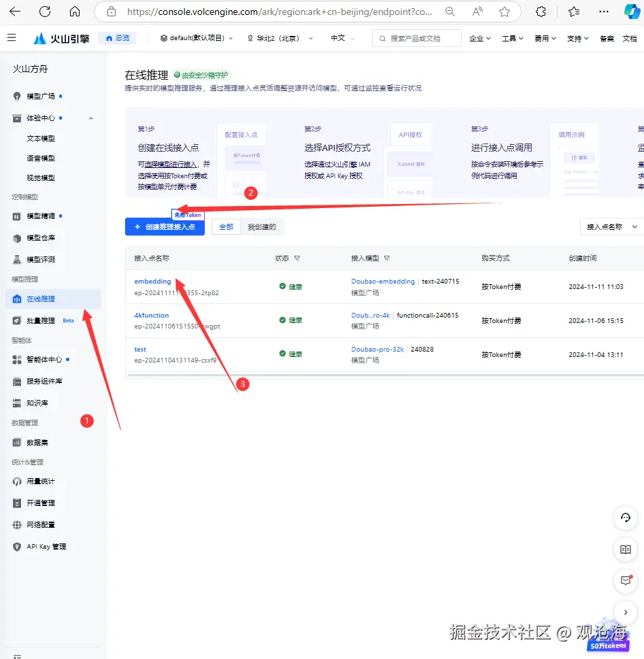The width and height of the screenshot is (644, 659).
Task: Open 网络配置 in the sidebar
Action: coord(41,524)
